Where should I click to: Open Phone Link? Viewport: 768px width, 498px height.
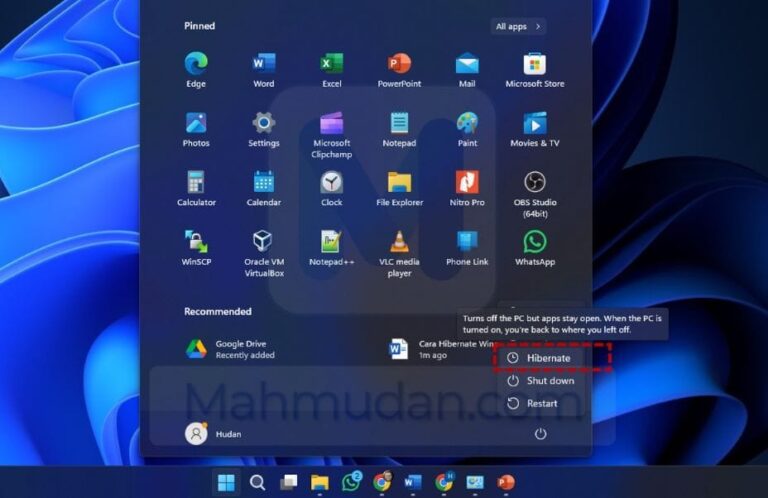[467, 248]
